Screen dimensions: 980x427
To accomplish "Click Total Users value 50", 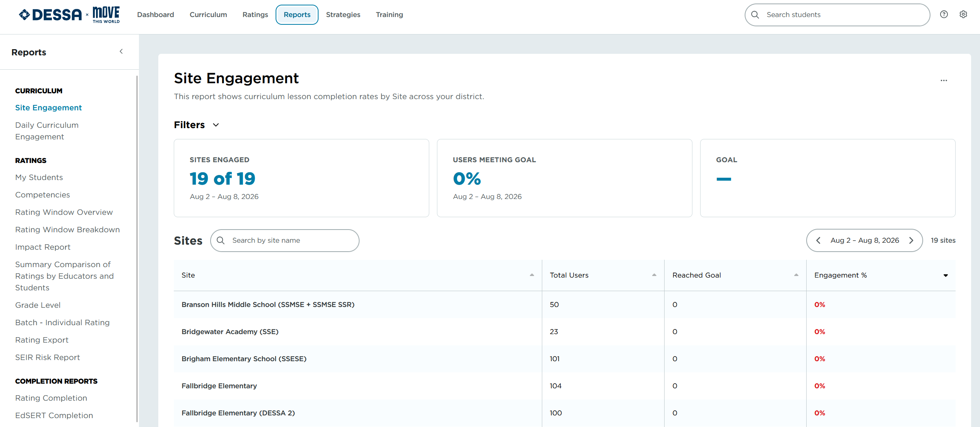I will pyautogui.click(x=554, y=305).
